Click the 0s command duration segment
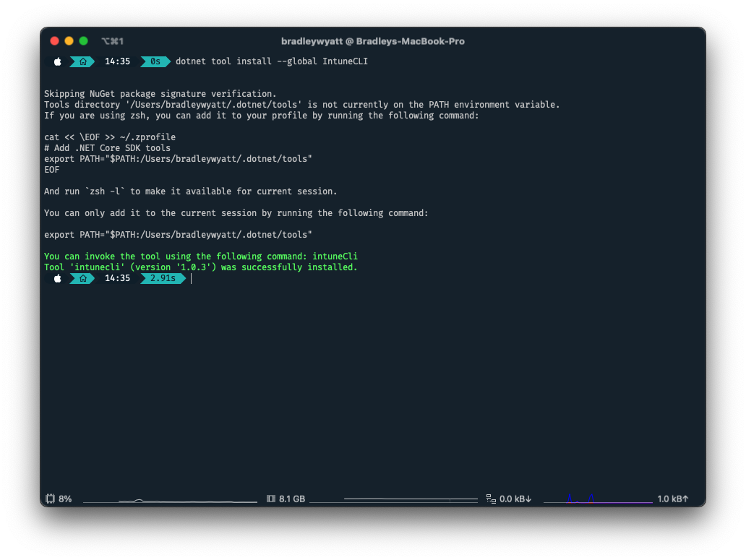The height and width of the screenshot is (560, 746). (x=155, y=61)
